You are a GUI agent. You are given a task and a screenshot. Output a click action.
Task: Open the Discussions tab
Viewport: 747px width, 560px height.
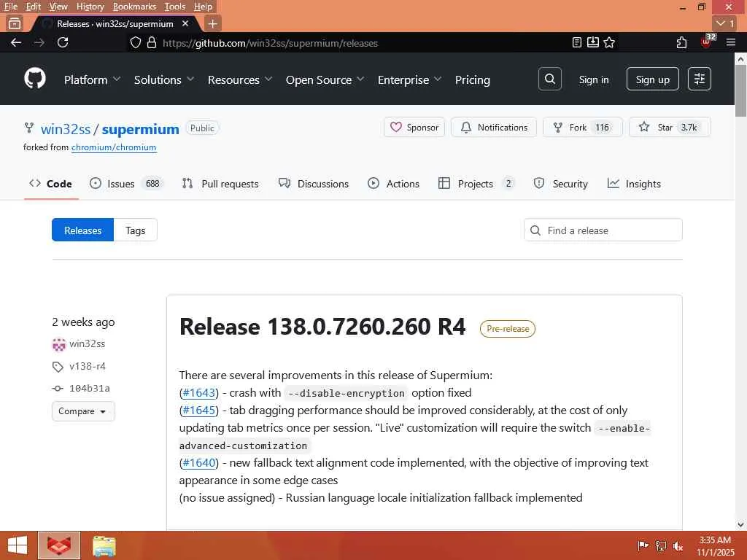pyautogui.click(x=314, y=184)
